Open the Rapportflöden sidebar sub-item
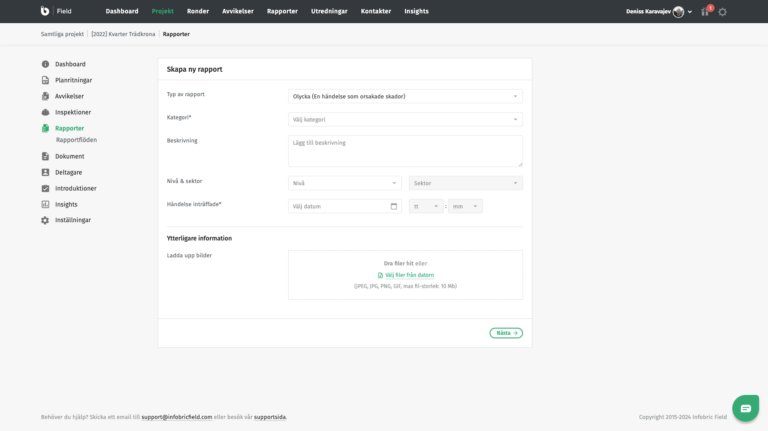Image resolution: width=768 pixels, height=431 pixels. coord(76,140)
